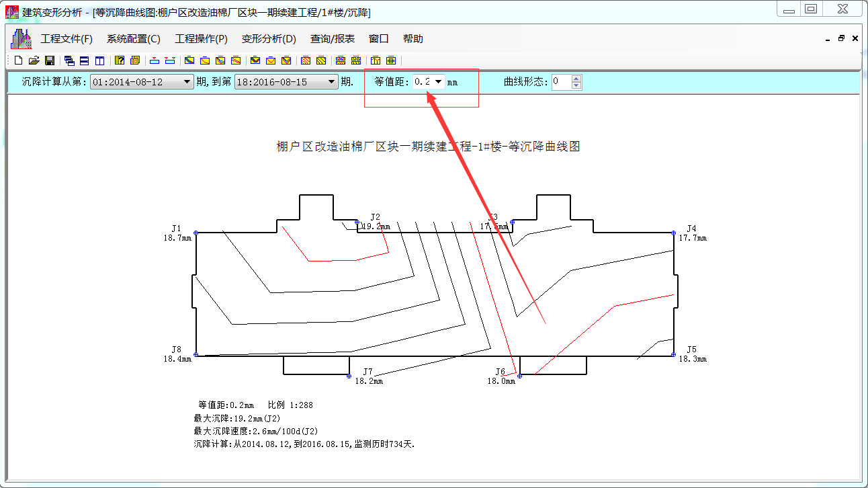Image resolution: width=868 pixels, height=488 pixels.
Task: Click the 沉降计算 period summary line
Action: (304, 444)
